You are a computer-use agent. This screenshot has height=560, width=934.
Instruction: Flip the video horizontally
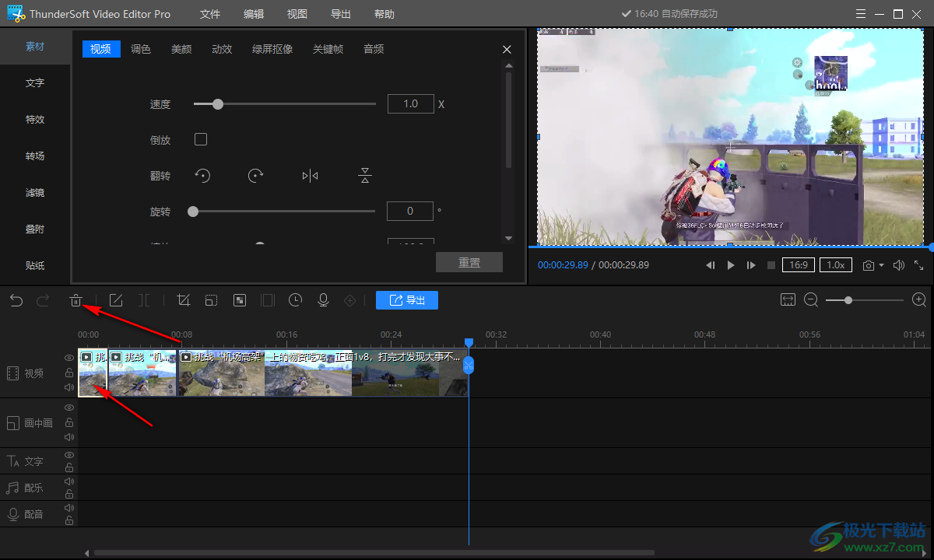pos(310,176)
